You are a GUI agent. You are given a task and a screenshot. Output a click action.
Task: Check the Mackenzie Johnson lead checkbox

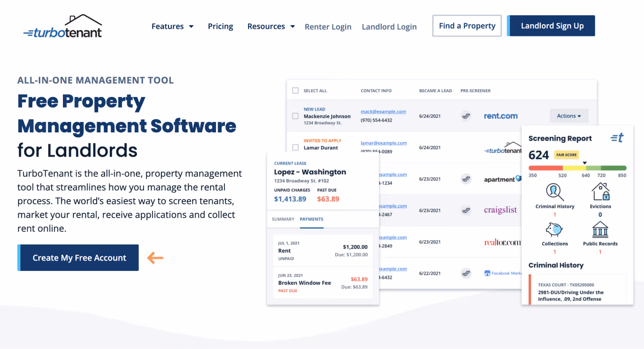(x=295, y=116)
